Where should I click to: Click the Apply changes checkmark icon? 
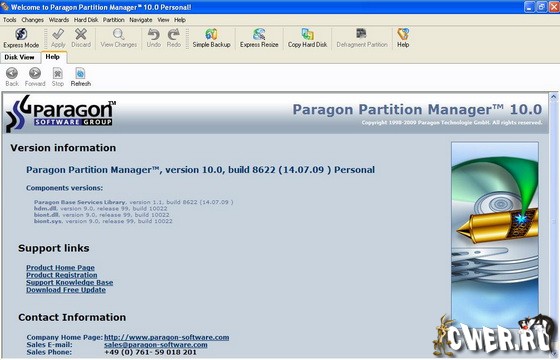click(58, 38)
